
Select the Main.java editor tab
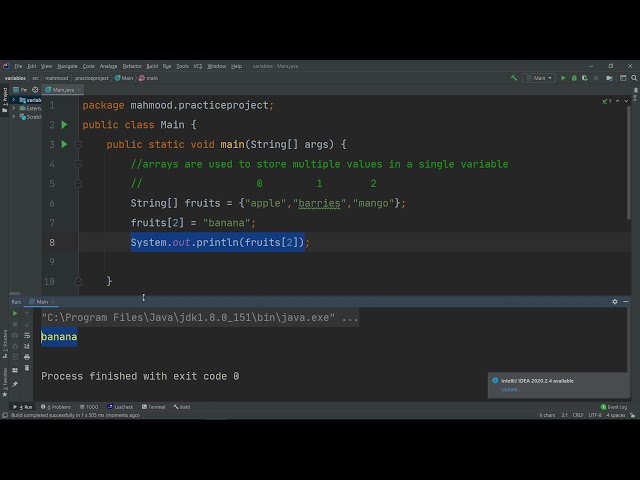click(63, 89)
